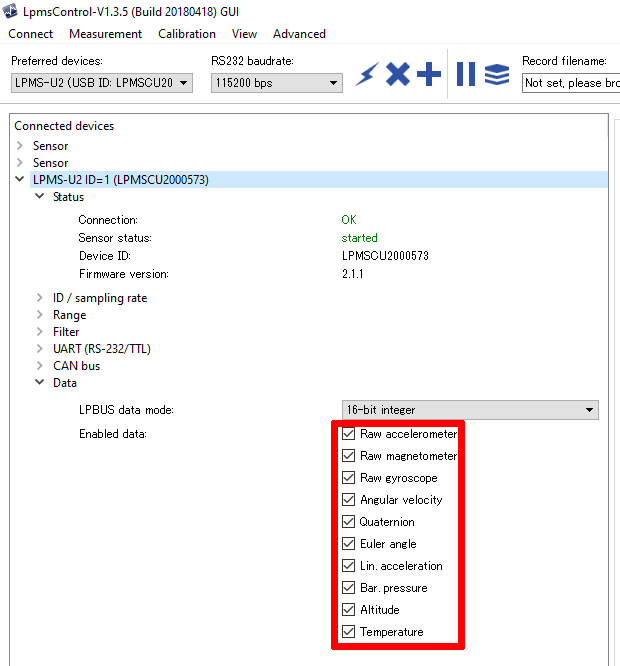The image size is (620, 666).
Task: Uncheck the Raw accelerometer checkbox
Action: coord(348,434)
